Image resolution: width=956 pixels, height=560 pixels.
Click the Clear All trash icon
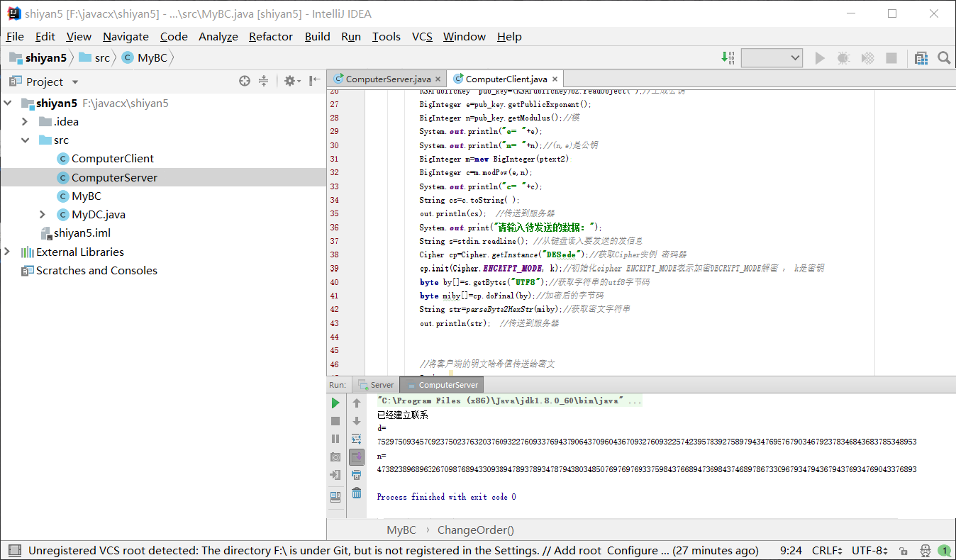tap(357, 493)
